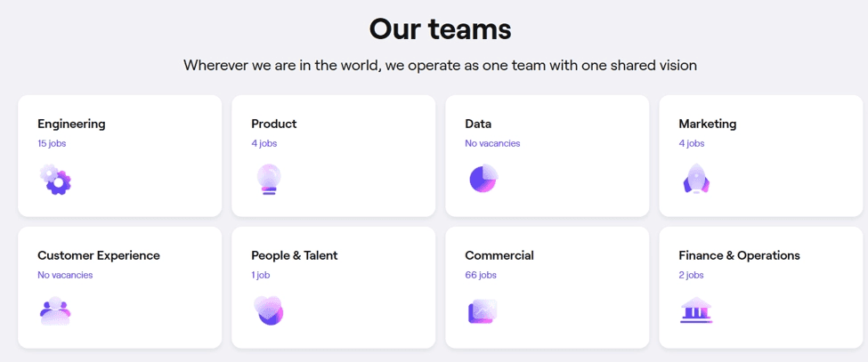Click the Commercial chart icon

(x=483, y=311)
